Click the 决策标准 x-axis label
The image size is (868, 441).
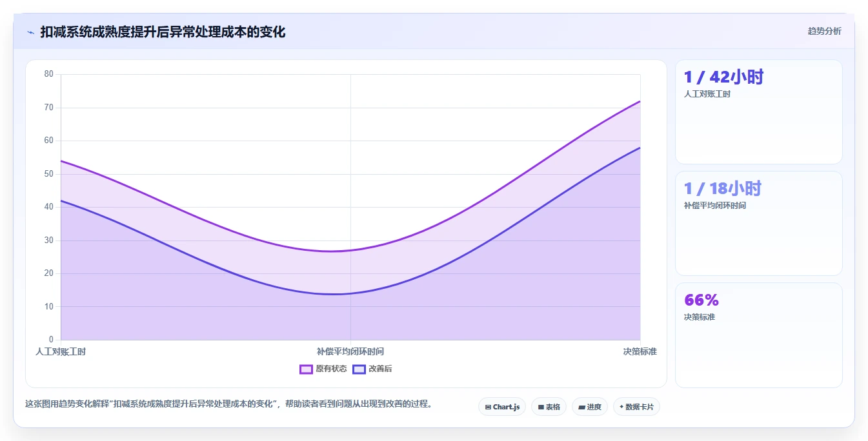(x=640, y=351)
